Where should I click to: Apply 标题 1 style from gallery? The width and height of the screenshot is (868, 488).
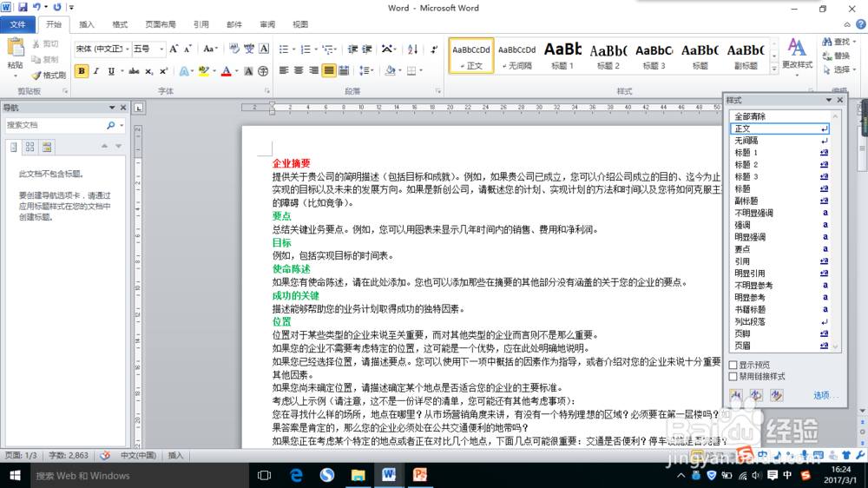coord(562,56)
